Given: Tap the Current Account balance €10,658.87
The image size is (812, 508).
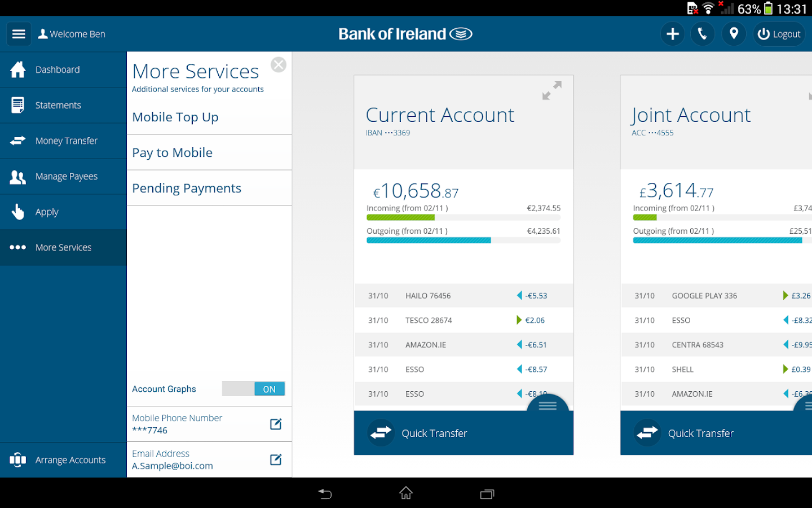Looking at the screenshot, I should pos(416,191).
